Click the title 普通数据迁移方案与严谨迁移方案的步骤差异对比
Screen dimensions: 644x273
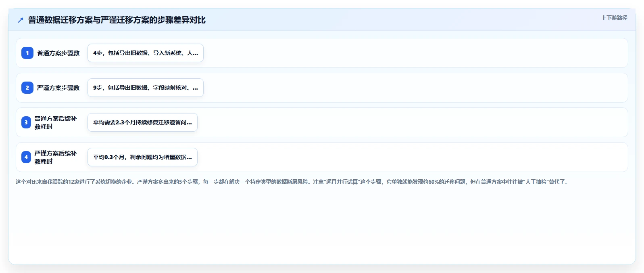tap(117, 20)
